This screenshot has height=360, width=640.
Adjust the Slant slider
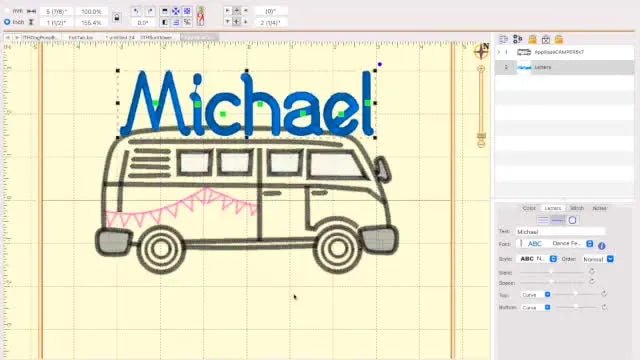[x=552, y=272]
